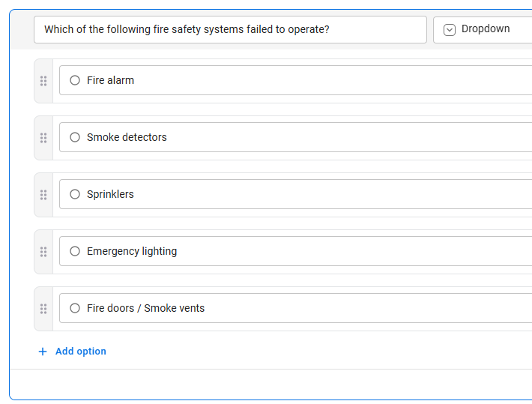The image size is (532, 404).
Task: Select the Fire alarm radio button
Action: point(75,80)
